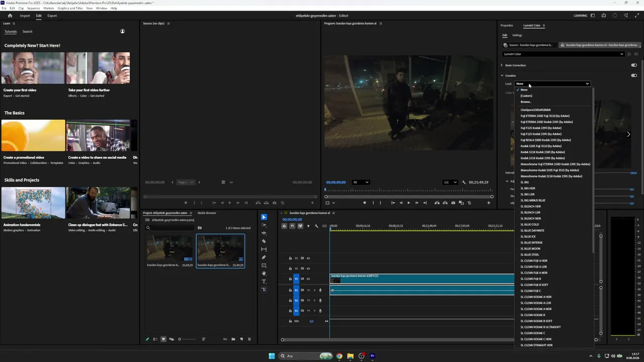Click the Play button in Program monitor
The width and height of the screenshot is (644, 362).
coord(409,203)
